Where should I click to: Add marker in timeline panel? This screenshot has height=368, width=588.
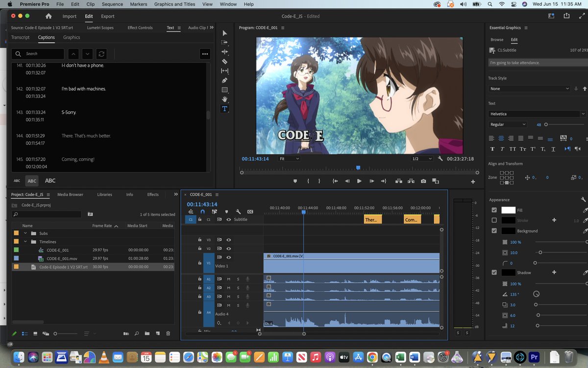coord(226,211)
